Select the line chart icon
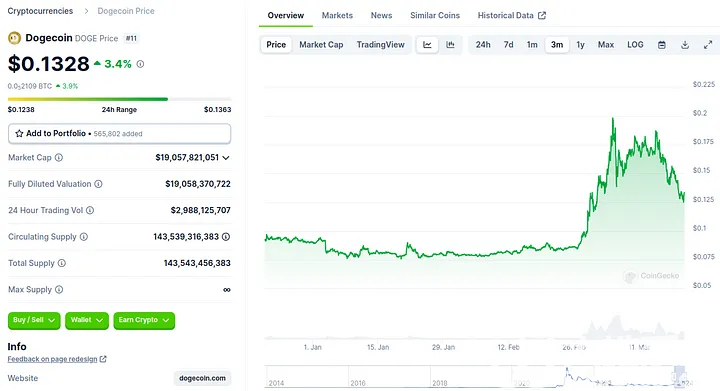Screen dimensions: 720x391 click(427, 45)
